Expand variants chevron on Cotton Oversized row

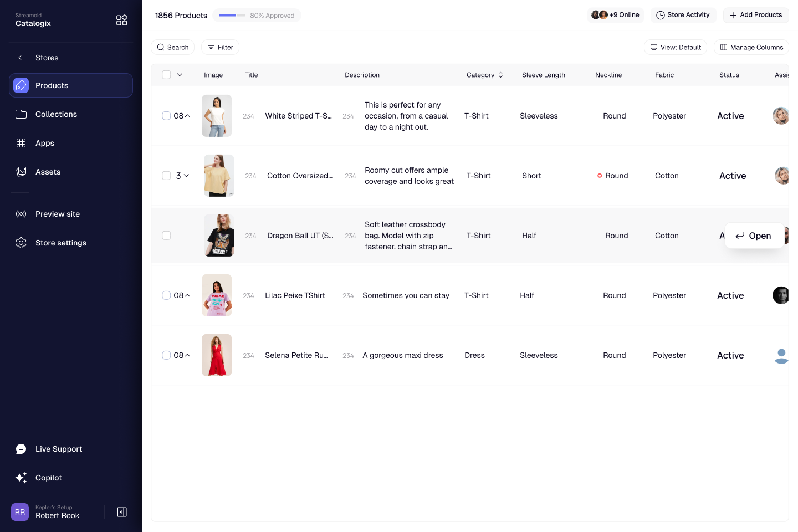(186, 176)
